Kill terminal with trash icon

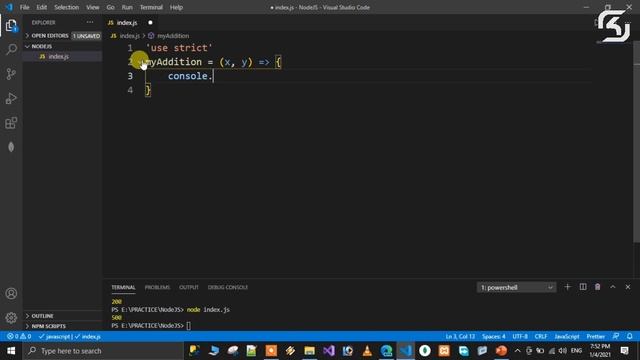[598, 287]
